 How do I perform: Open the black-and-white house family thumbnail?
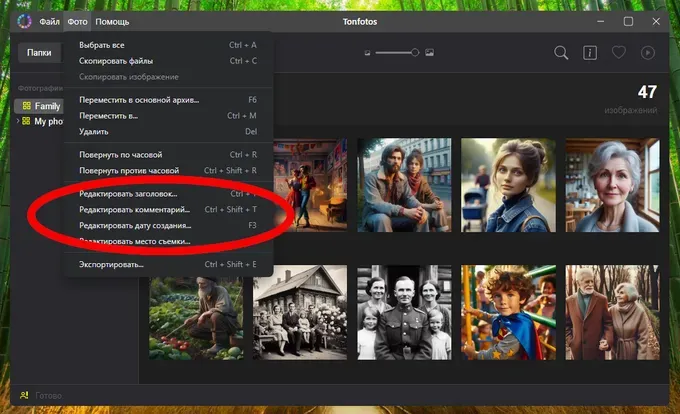[300, 313]
